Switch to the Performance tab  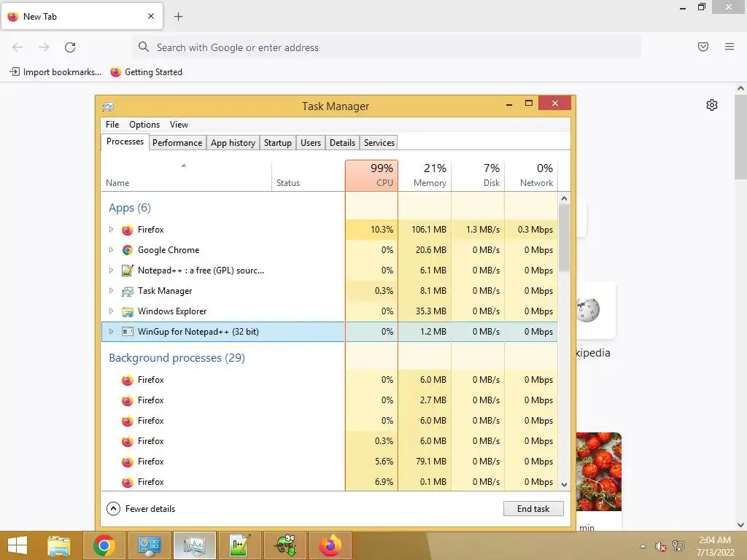coord(177,143)
